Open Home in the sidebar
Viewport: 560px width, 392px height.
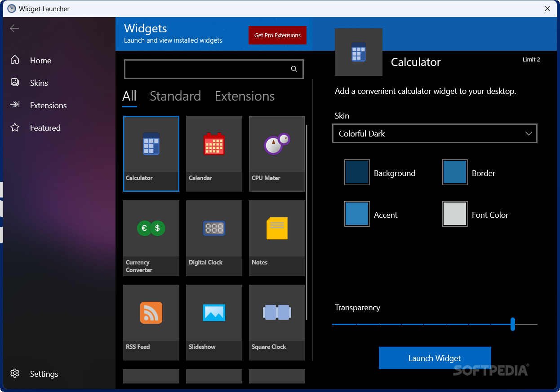pos(40,60)
